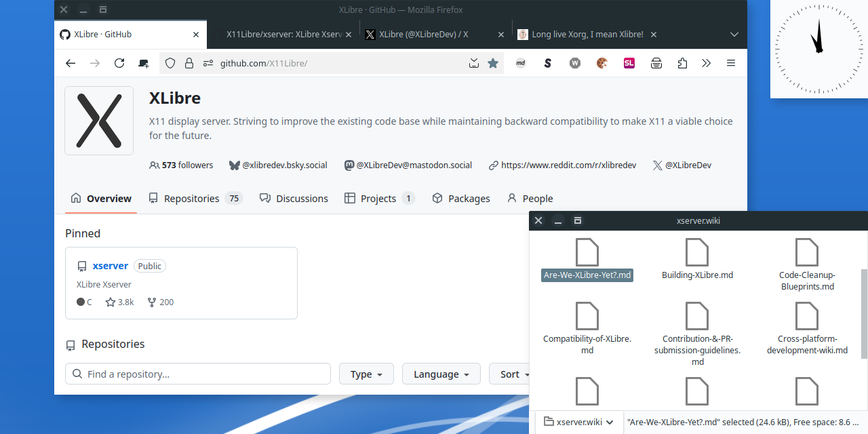Select Building-XLibre.md file icon
Image resolution: width=868 pixels, height=434 pixels.
[x=697, y=252]
